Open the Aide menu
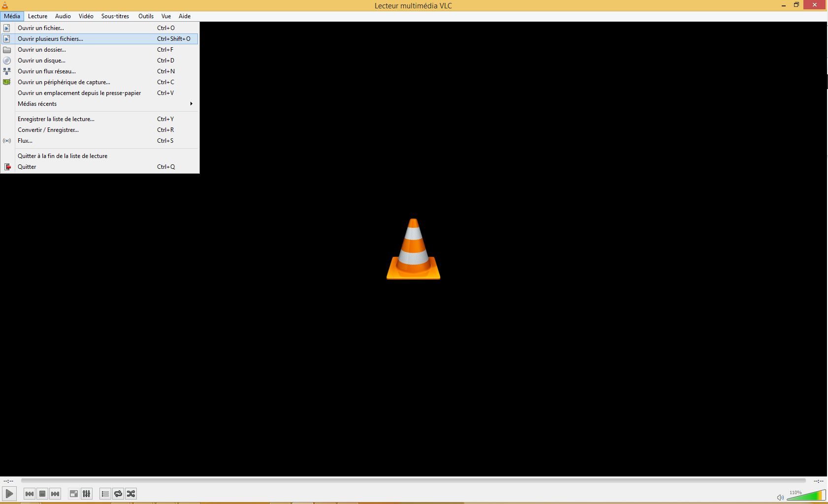The image size is (828, 504). 185,16
